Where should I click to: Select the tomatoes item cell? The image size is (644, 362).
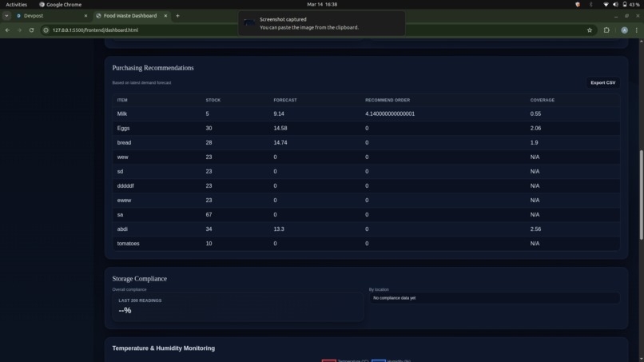pos(128,243)
